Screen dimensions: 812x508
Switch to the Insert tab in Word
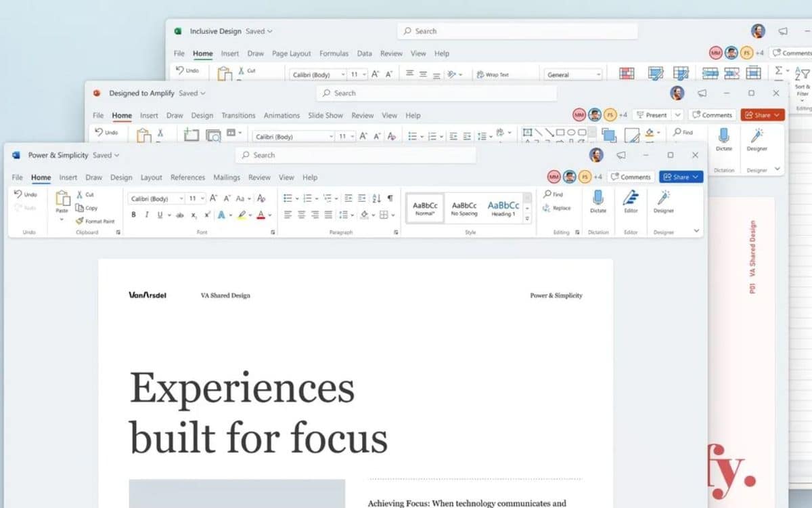pyautogui.click(x=68, y=177)
